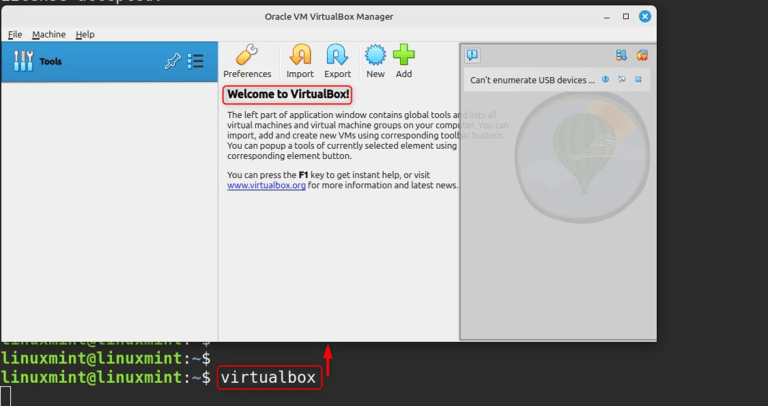
Task: Click the delete finished notifications icon
Action: coord(642,56)
